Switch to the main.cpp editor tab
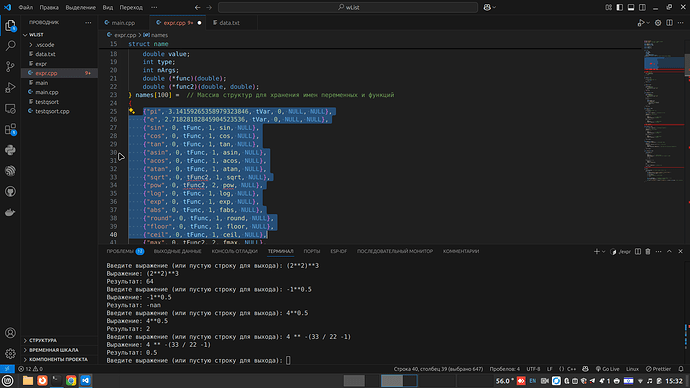 [x=120, y=23]
